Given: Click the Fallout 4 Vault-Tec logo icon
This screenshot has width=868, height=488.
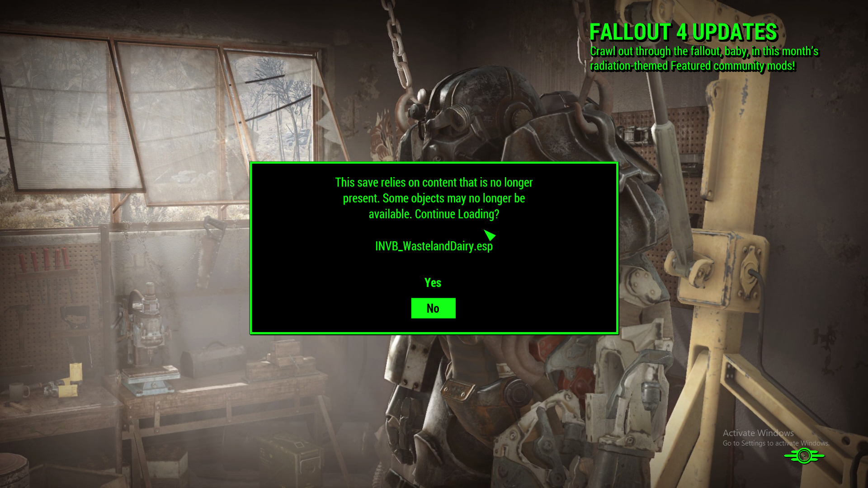Looking at the screenshot, I should coord(804,455).
